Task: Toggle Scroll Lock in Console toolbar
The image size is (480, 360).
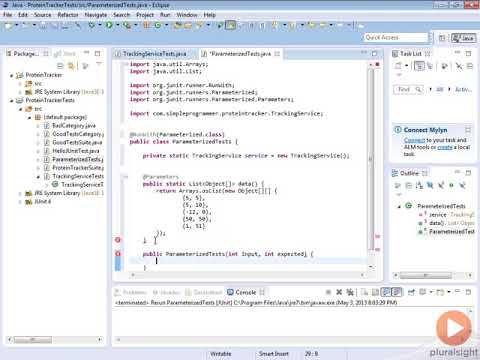Action: click(375, 292)
